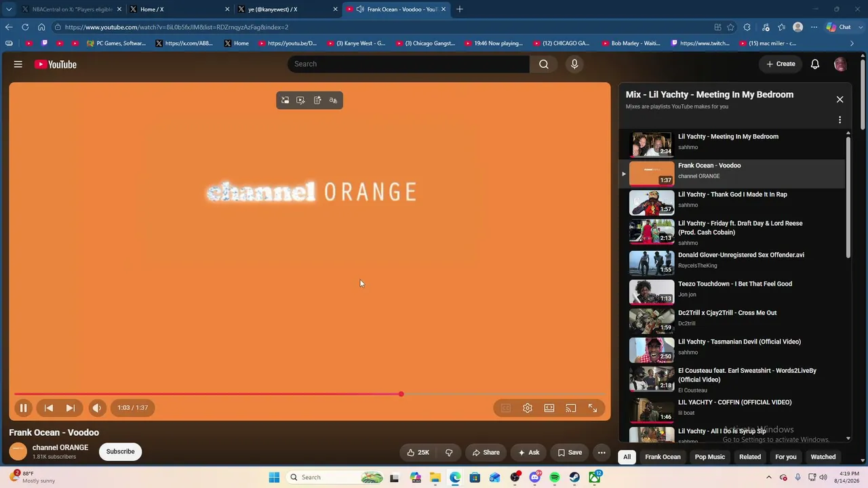Choose the For you chip
Screen dimensions: 868x488
pyautogui.click(x=786, y=457)
